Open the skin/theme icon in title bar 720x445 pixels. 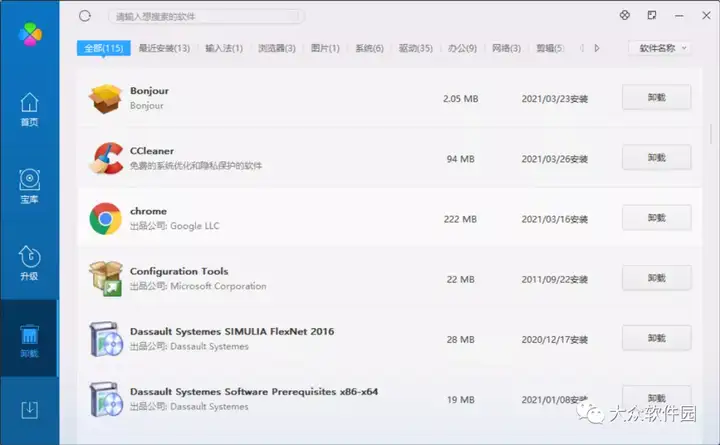(624, 15)
